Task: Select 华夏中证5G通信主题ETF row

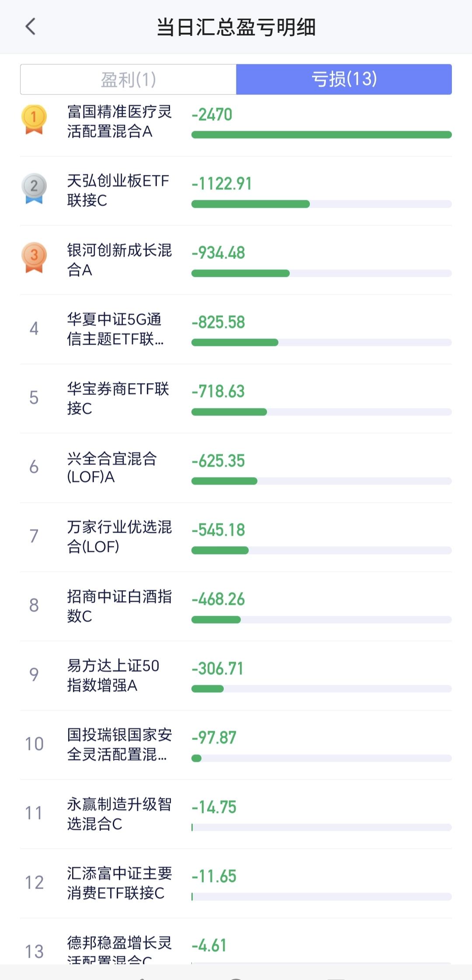Action: (115, 329)
